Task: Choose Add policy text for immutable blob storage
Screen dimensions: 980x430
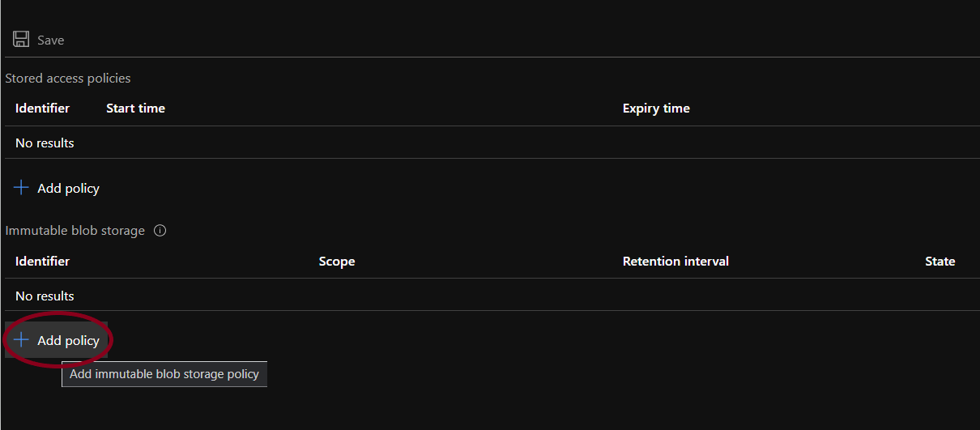Action: (x=68, y=341)
